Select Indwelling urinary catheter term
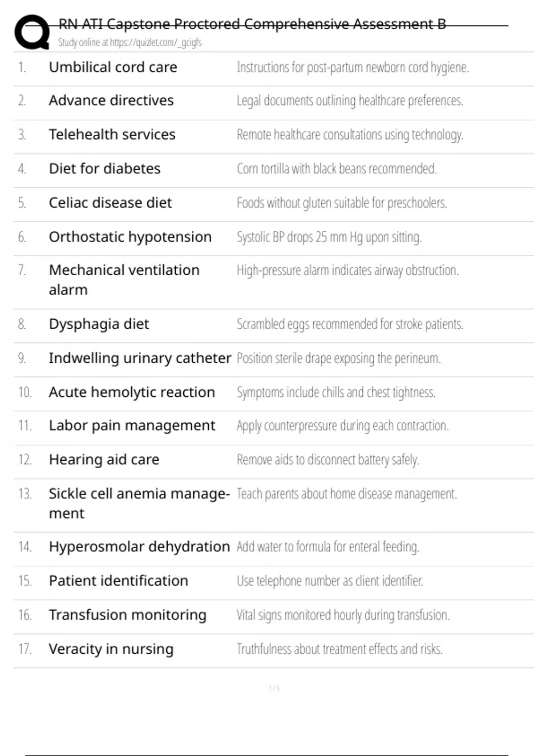The image size is (534, 756). click(140, 358)
